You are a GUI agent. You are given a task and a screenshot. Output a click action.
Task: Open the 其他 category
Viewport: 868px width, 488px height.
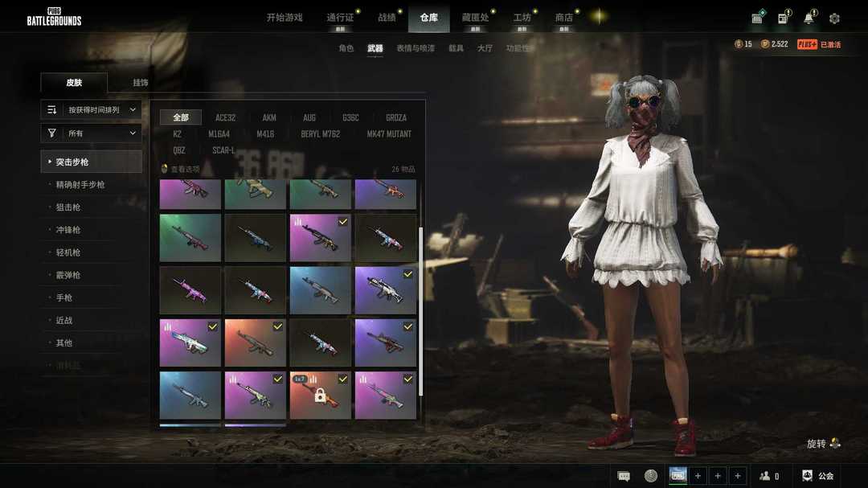coord(64,342)
